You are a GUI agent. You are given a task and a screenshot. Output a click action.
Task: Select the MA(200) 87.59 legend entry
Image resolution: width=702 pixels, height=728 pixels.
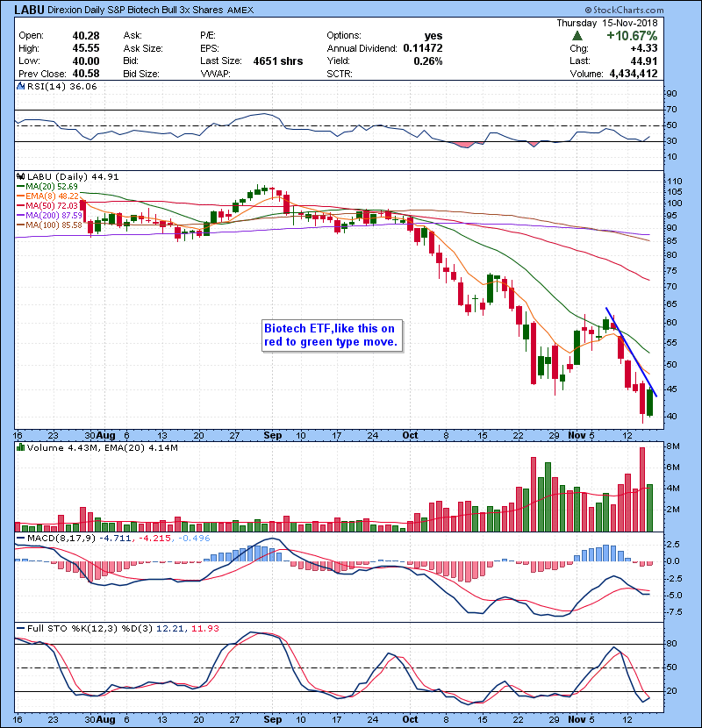click(49, 216)
